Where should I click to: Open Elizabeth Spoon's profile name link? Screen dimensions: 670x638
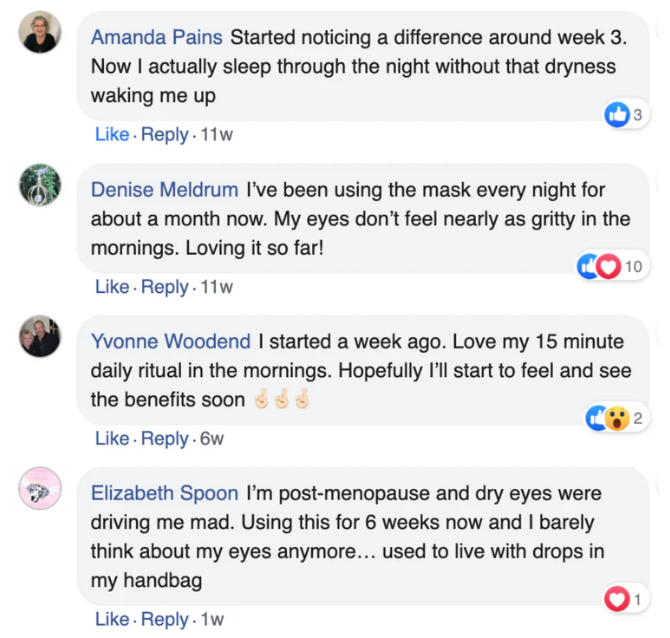coord(165,493)
